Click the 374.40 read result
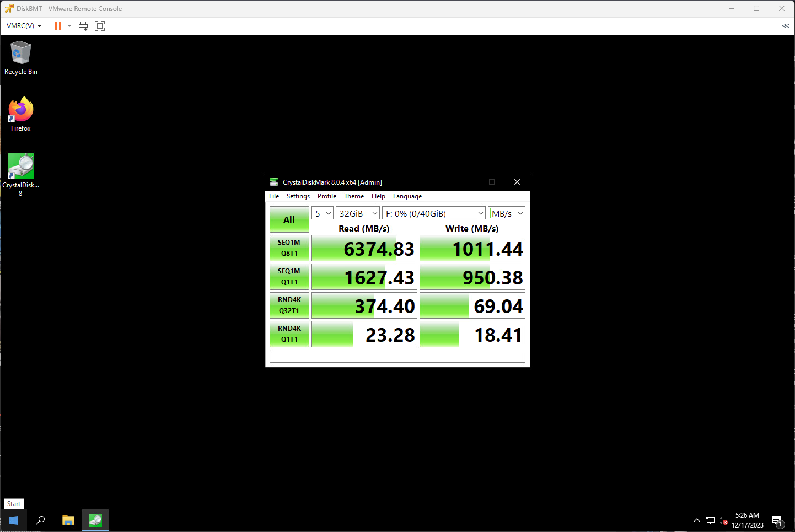Image resolution: width=795 pixels, height=532 pixels. click(x=364, y=305)
